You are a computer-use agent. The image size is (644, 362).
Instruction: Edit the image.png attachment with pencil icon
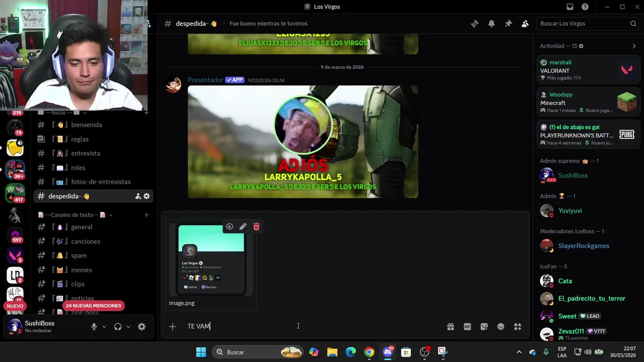point(243,227)
